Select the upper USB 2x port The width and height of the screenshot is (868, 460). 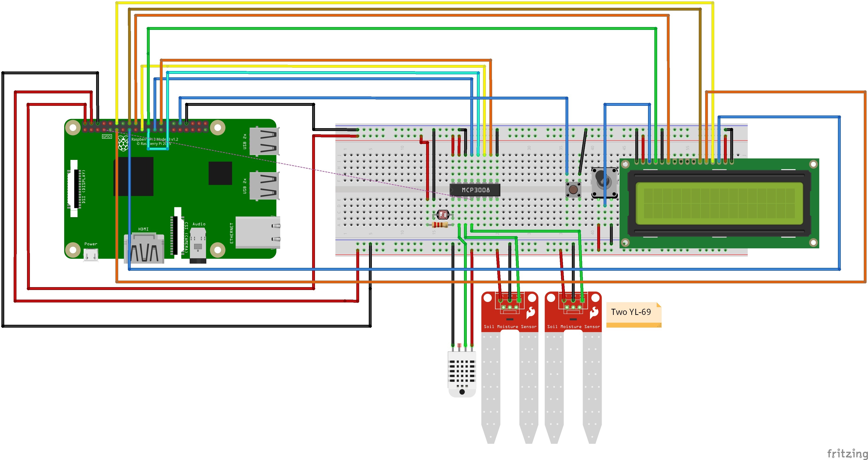point(264,141)
